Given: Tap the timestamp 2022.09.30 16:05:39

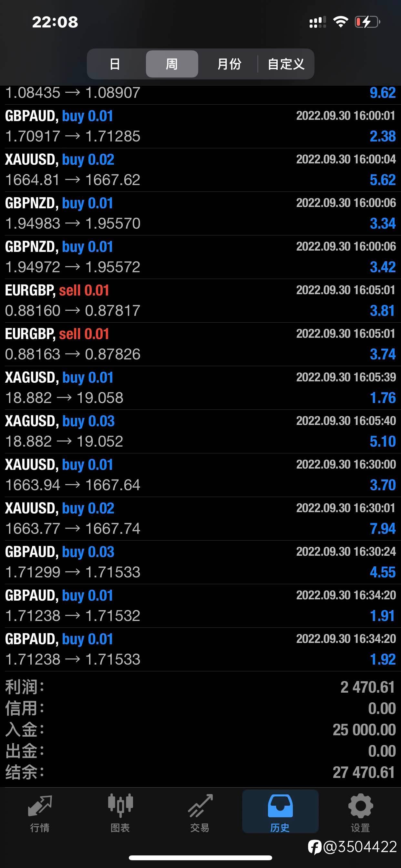Looking at the screenshot, I should tap(346, 377).
